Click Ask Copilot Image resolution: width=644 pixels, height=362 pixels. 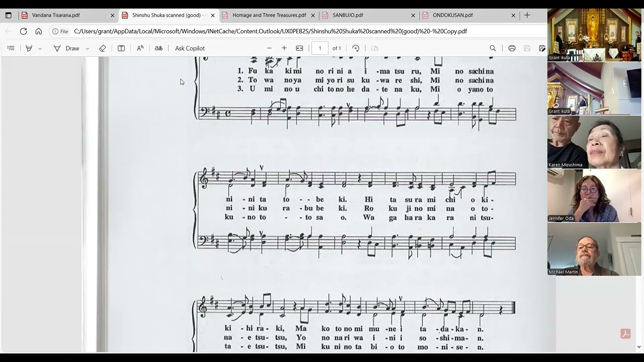[190, 48]
